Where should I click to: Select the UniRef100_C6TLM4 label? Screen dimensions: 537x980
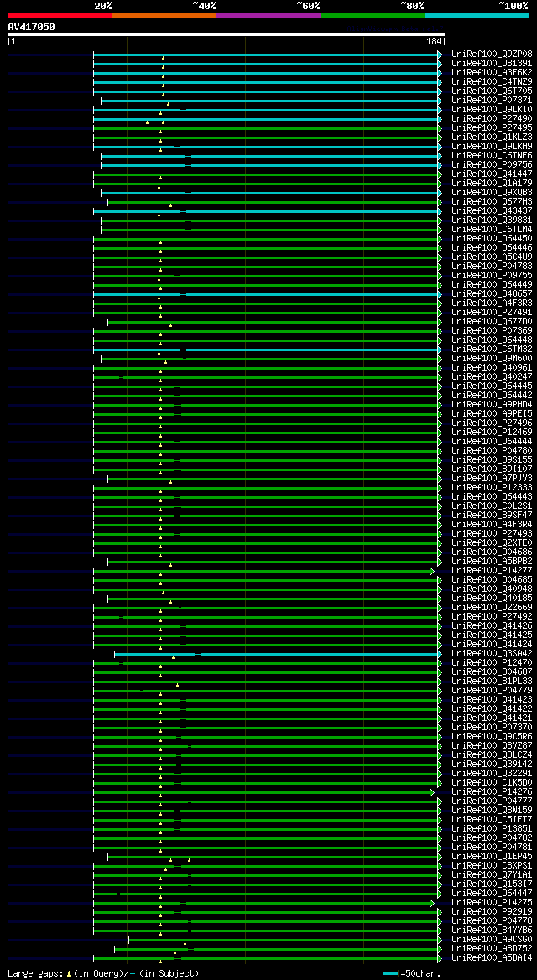(x=492, y=230)
